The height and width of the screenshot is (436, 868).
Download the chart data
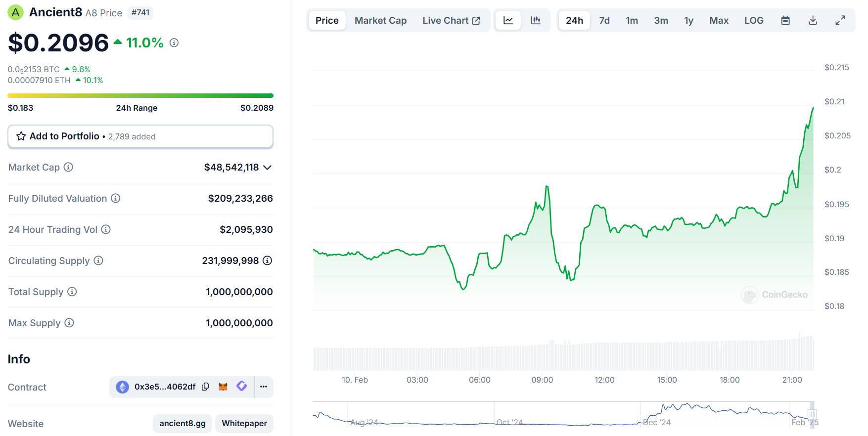(x=813, y=20)
